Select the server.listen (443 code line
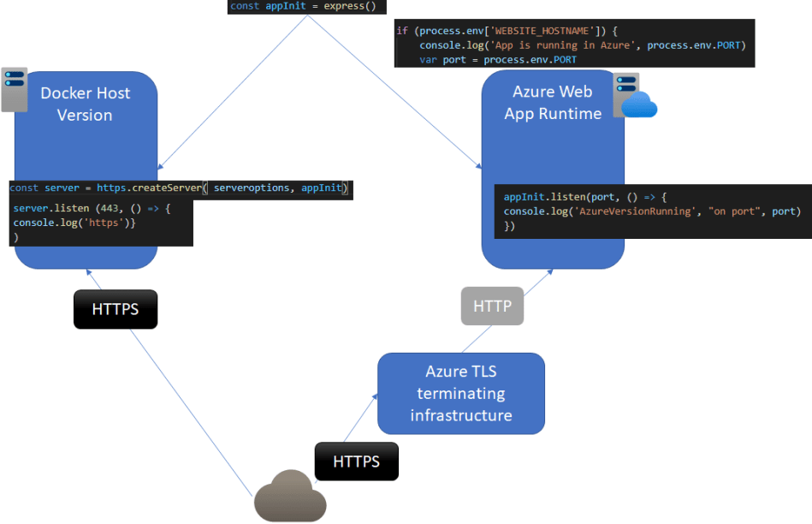The height and width of the screenshot is (524, 812). [x=92, y=208]
